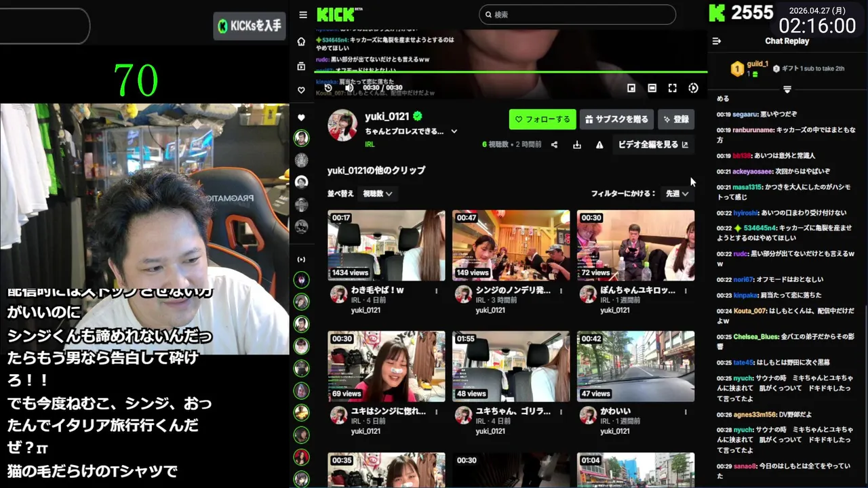Viewport: 868px width, 488px height.
Task: Click the Chat Replay header
Action: click(787, 41)
